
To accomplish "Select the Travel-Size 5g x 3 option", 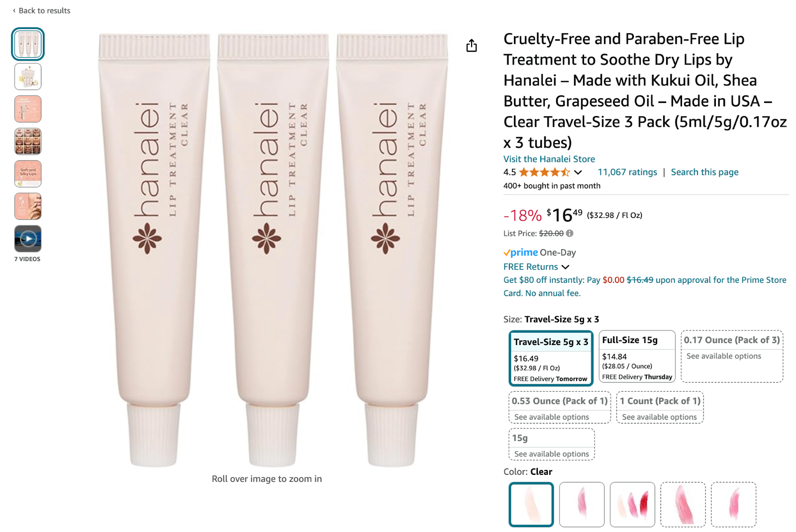I will (x=551, y=358).
